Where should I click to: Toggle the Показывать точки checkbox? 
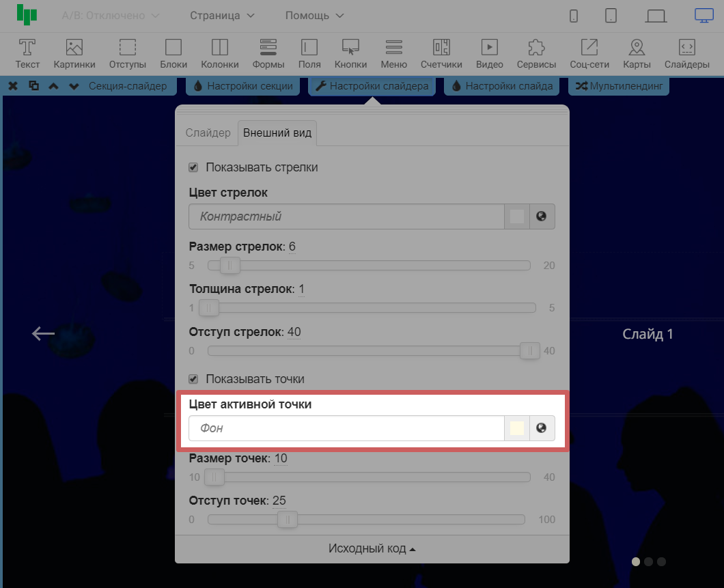click(x=193, y=379)
